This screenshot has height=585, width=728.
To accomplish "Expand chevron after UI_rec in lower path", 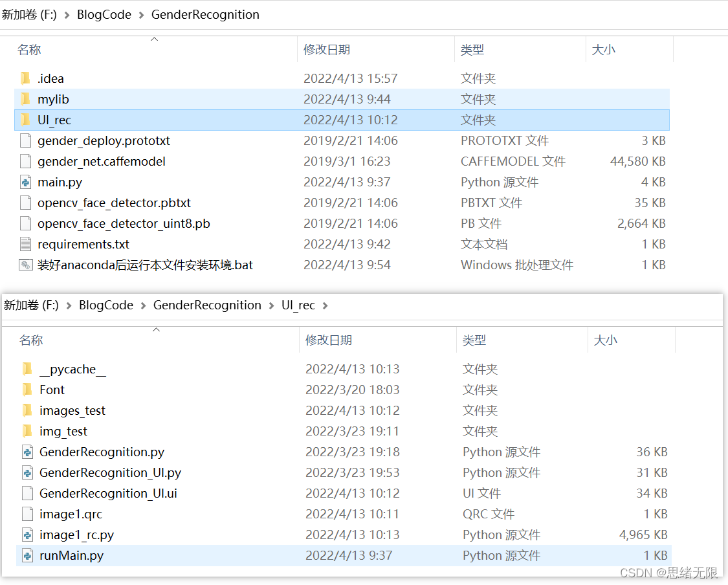I will tap(325, 305).
